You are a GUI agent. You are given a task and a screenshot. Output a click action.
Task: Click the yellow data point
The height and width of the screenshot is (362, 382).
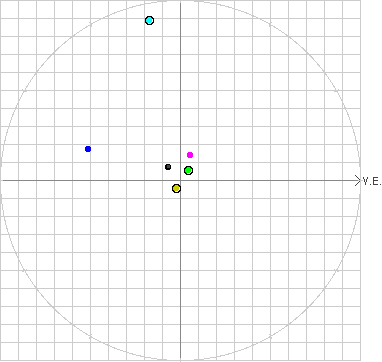click(176, 189)
